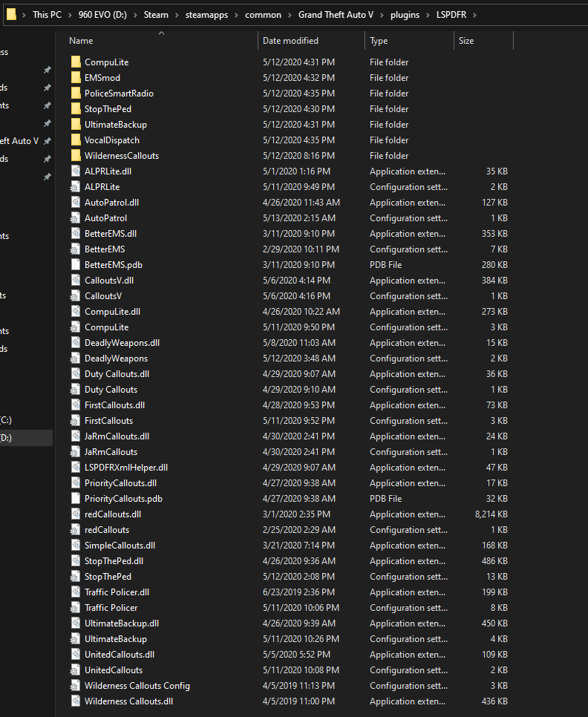This screenshot has height=717, width=588.
Task: Select the CalloutsV configuration file name
Action: 103,296
